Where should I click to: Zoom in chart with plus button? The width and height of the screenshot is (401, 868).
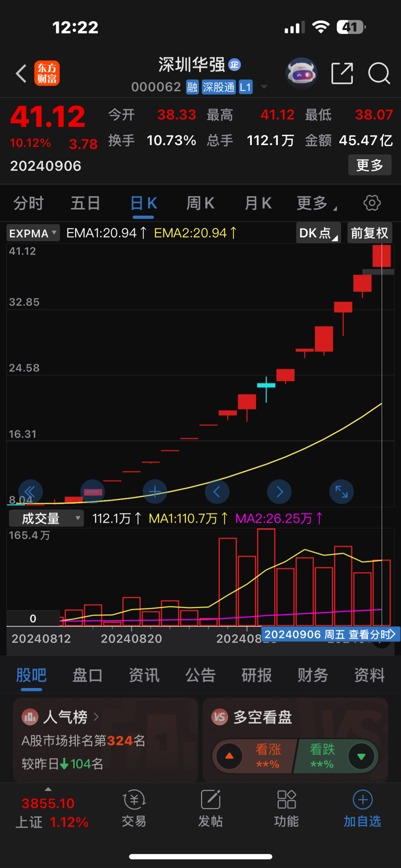click(x=155, y=492)
